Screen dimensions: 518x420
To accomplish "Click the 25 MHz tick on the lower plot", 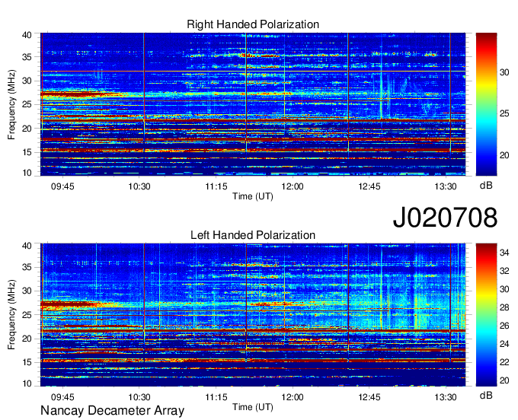I will (x=27, y=315).
